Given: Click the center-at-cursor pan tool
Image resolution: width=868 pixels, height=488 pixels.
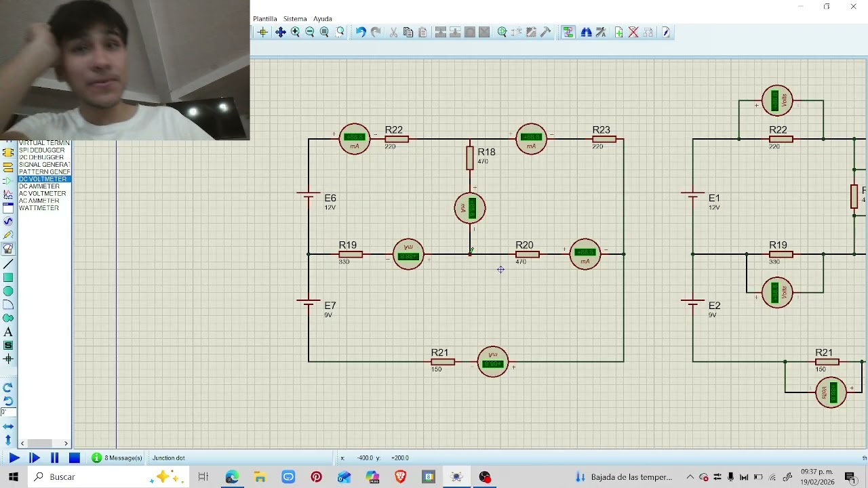Looking at the screenshot, I should pos(280,32).
